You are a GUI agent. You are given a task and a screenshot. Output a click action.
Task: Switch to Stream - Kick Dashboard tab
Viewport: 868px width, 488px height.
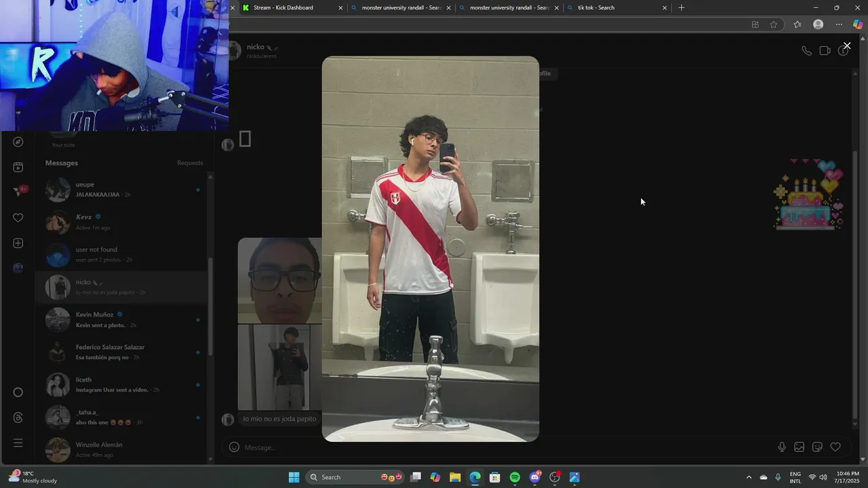(x=293, y=7)
